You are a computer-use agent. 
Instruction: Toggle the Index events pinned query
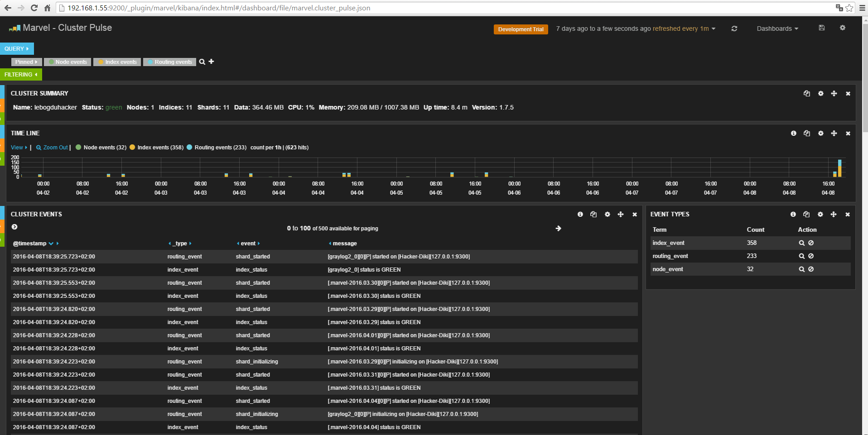117,62
